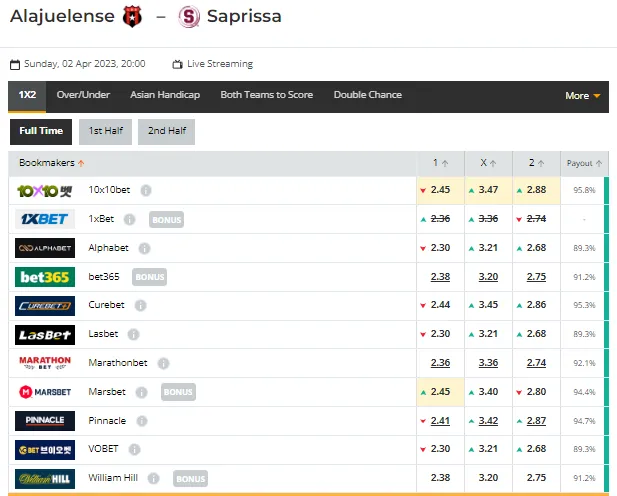617x496 pixels.
Task: Select Full Time period
Action: coord(41,131)
